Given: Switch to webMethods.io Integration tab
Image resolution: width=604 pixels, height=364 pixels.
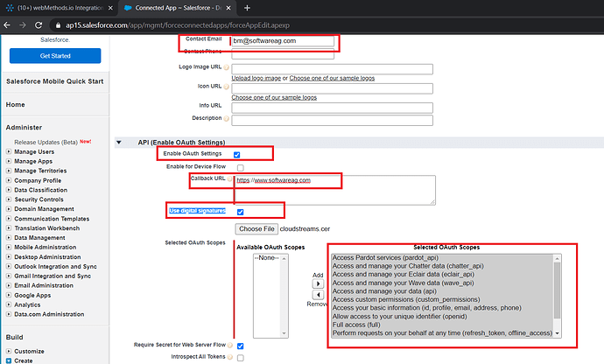Looking at the screenshot, I should tap(60, 8).
